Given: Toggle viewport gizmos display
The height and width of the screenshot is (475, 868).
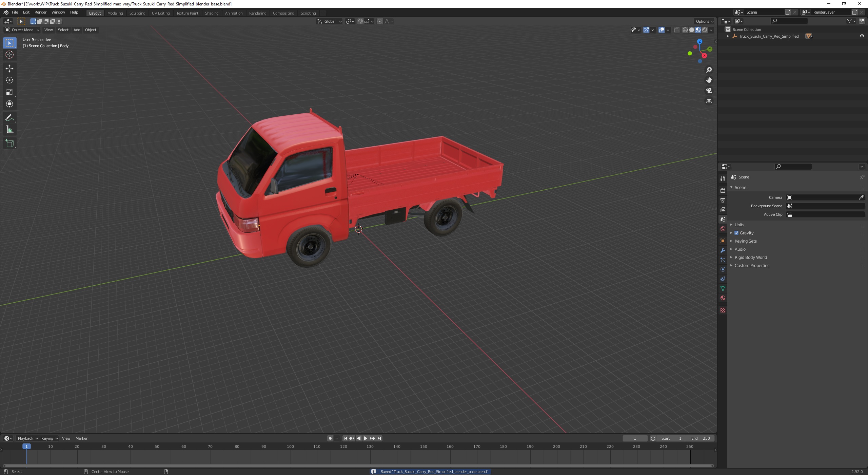Looking at the screenshot, I should pos(646,30).
